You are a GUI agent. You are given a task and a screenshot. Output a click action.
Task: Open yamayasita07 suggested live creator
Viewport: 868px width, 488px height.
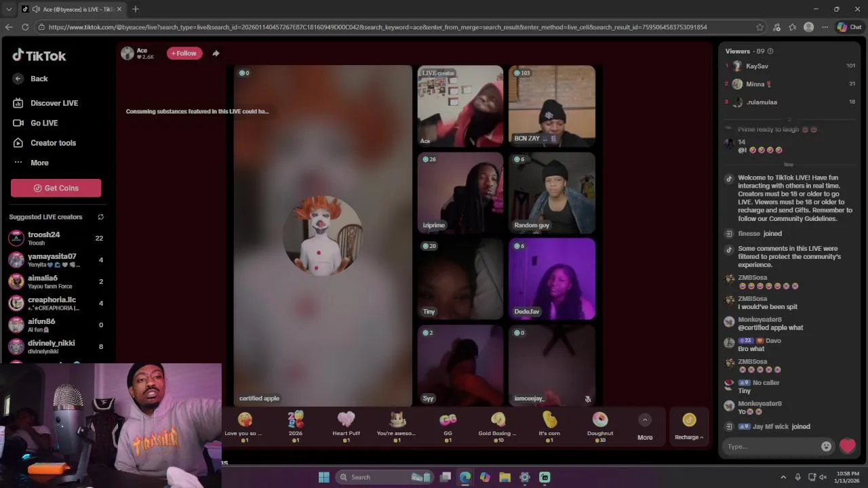[x=56, y=260]
